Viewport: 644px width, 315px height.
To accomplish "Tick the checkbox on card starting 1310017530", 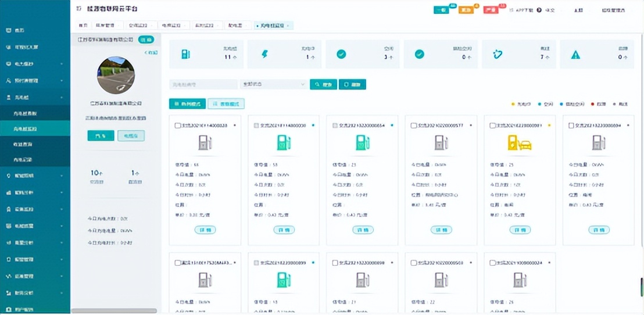I will click(x=177, y=263).
